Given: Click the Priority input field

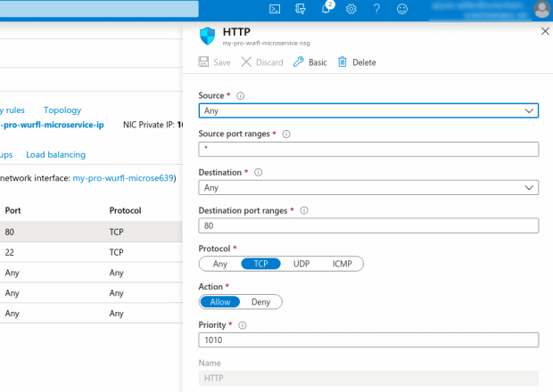Looking at the screenshot, I should tap(368, 339).
